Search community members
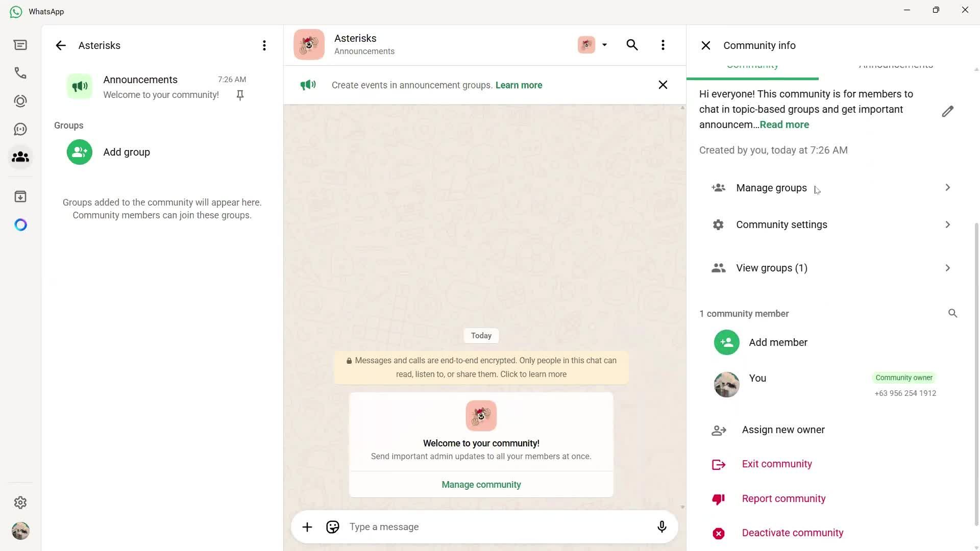Image resolution: width=980 pixels, height=551 pixels. [952, 313]
